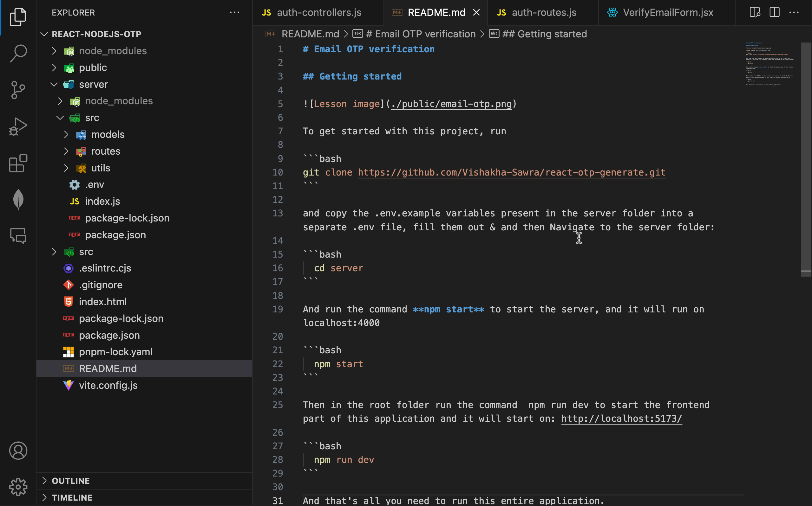Switch to the VerifyEmailForm.jsx tab
812x506 pixels.
[668, 13]
